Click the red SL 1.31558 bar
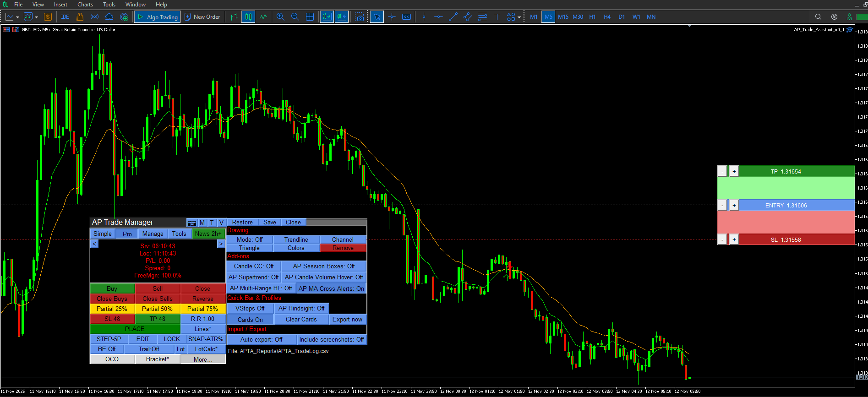Image resolution: width=868 pixels, height=397 pixels. (x=797, y=239)
